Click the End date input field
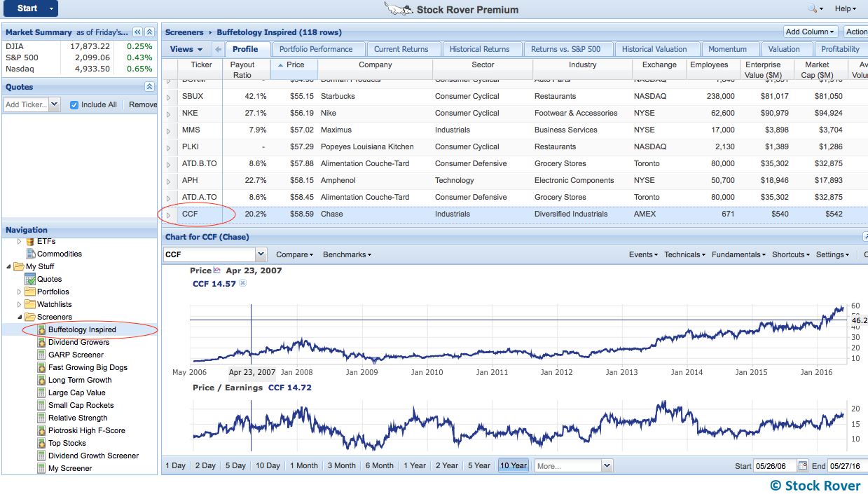 (848, 466)
